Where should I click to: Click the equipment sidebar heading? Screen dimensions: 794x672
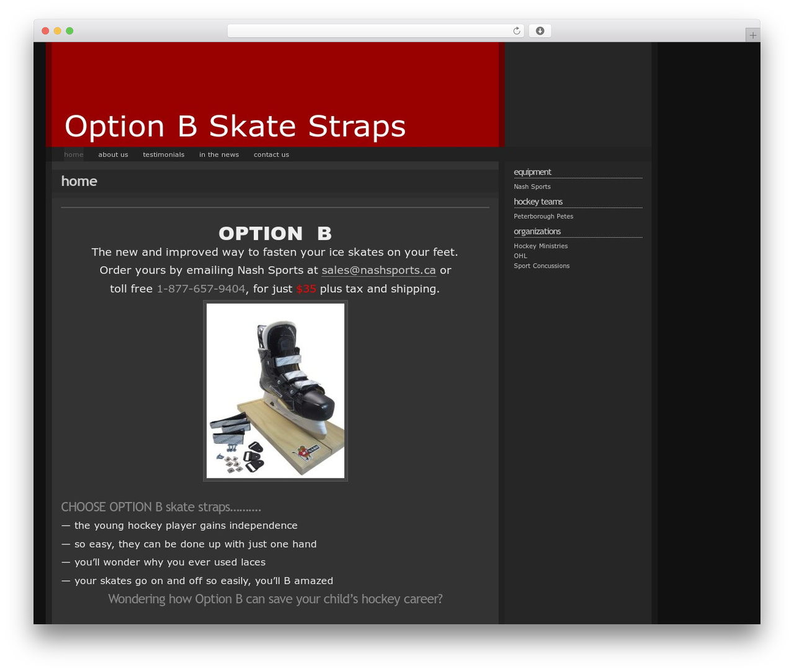click(532, 172)
